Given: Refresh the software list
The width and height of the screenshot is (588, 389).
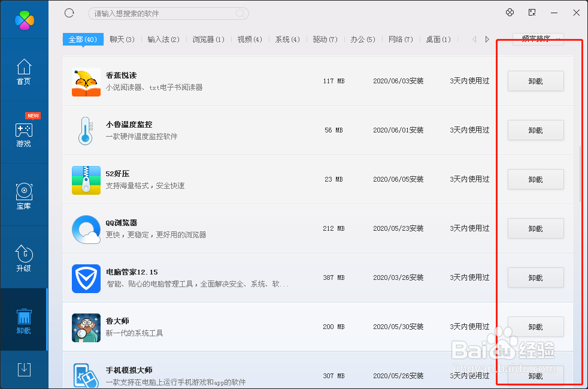Looking at the screenshot, I should 69,13.
